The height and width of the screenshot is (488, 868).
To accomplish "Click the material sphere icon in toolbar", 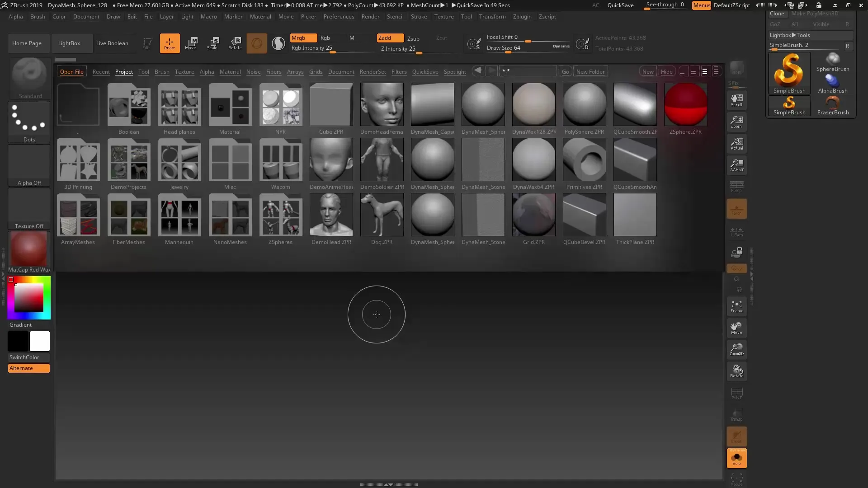I will 257,43.
